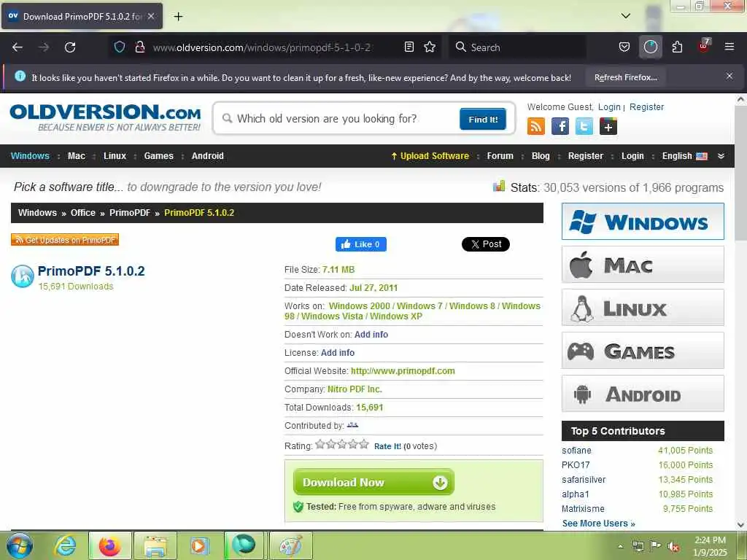Click the muted volume tray icon
The image size is (747, 560).
[x=673, y=547]
